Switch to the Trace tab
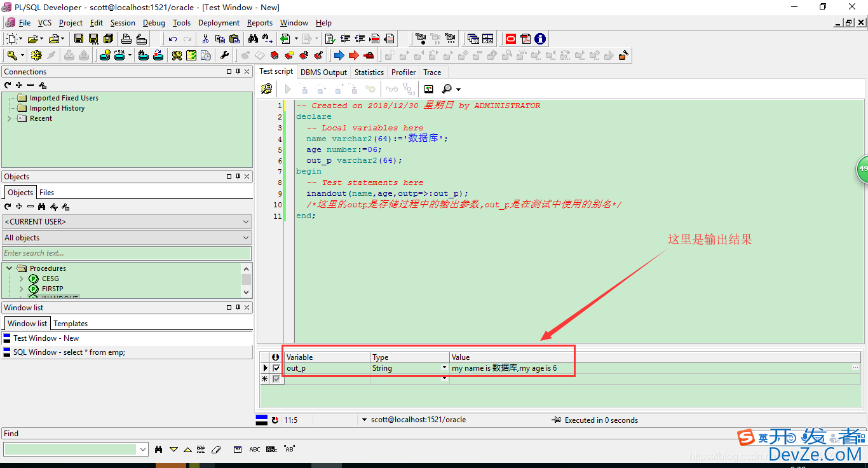Image resolution: width=868 pixels, height=468 pixels. tap(432, 72)
